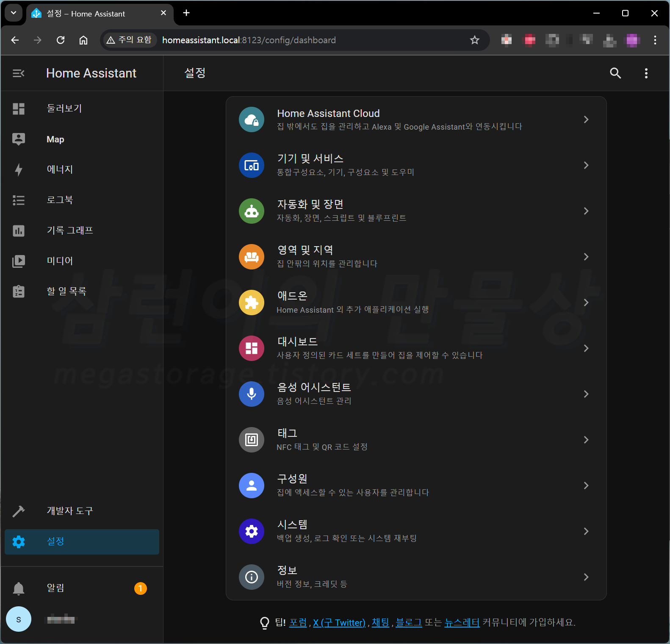
Task: Go to browser home page icon
Action: click(83, 40)
